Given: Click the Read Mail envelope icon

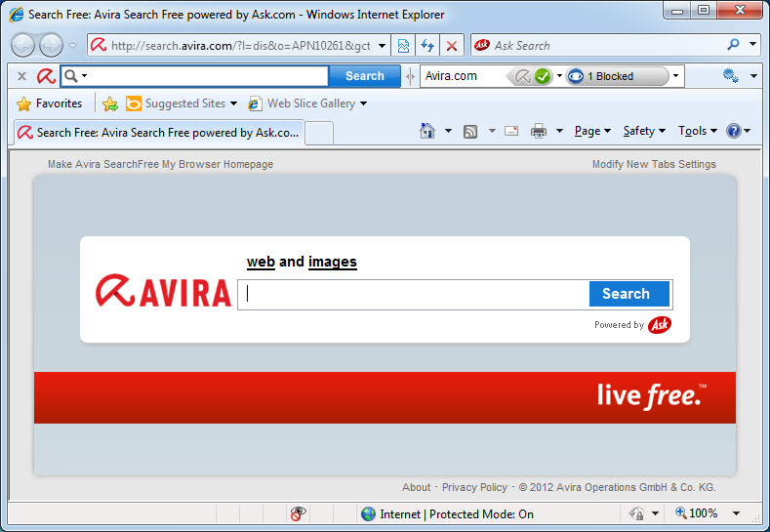Looking at the screenshot, I should (x=511, y=131).
